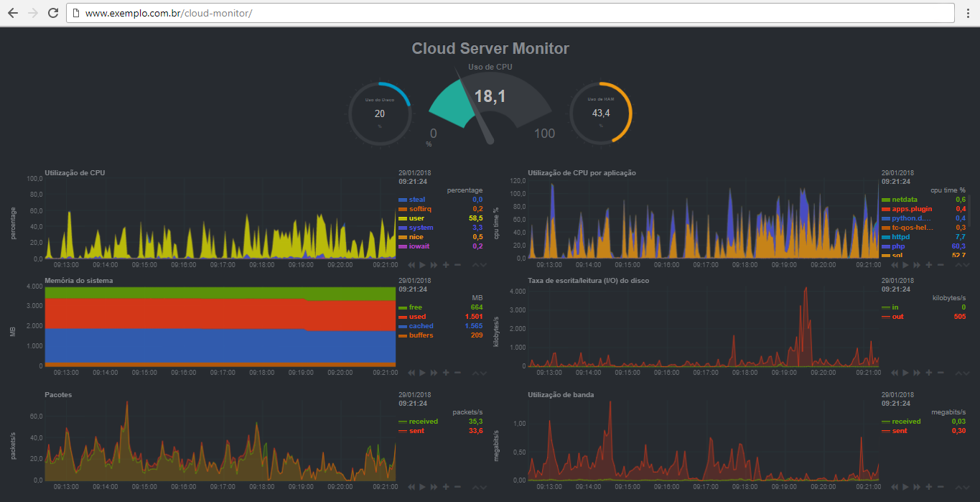
Task: Zoom out on the Pacotes chart
Action: coord(458,487)
